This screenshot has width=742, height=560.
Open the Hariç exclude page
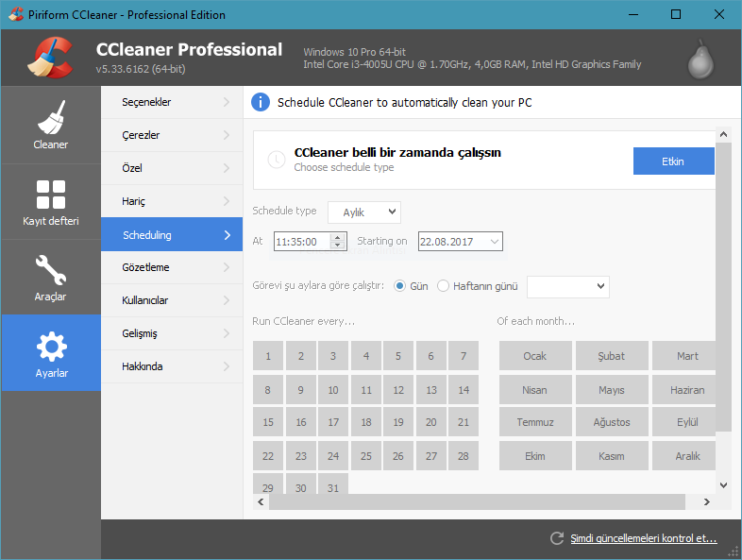172,201
